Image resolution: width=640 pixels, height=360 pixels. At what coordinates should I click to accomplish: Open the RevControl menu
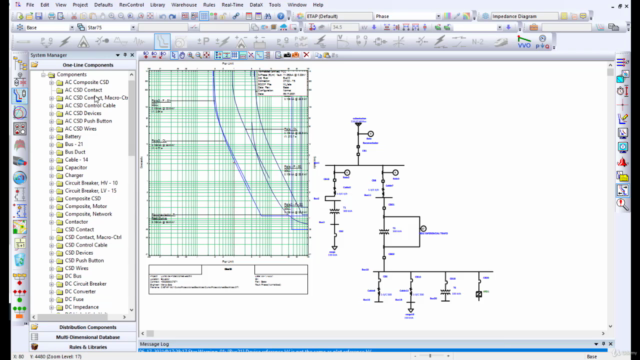(x=131, y=5)
